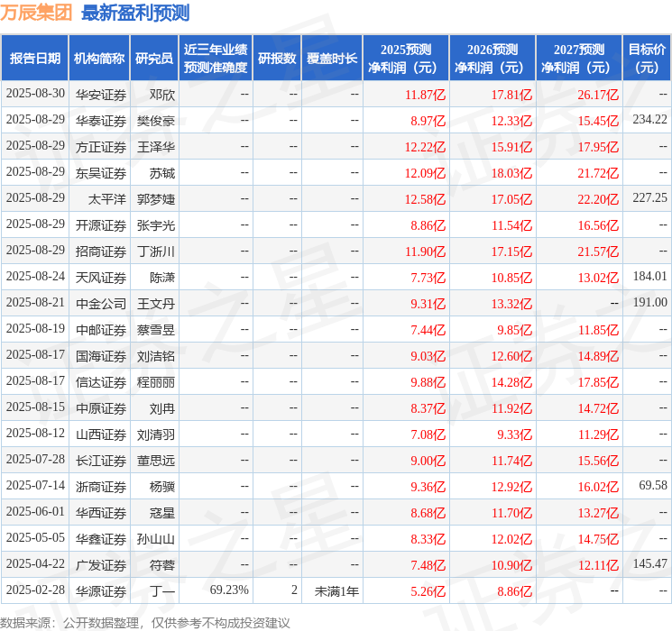Screen dimensions: 672x631
Task: Click 9.00亿 in the 长江证券 row
Action: [428, 461]
